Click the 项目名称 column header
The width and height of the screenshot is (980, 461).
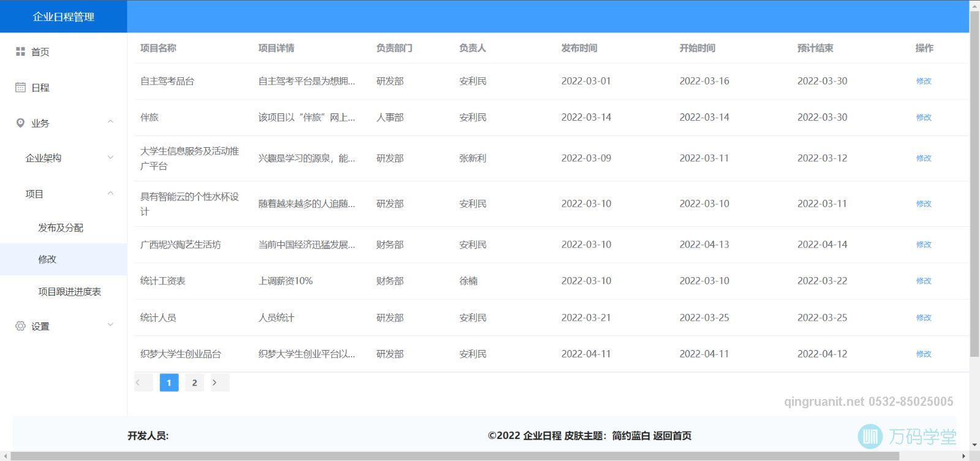tap(158, 48)
